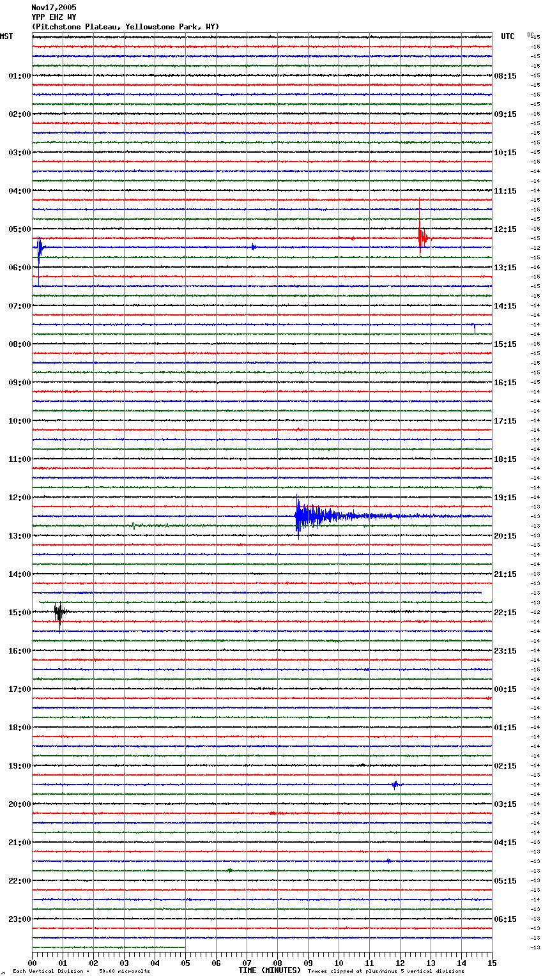Click the 09:15 UTC time label
Screen dimensions: 543x980
505,114
